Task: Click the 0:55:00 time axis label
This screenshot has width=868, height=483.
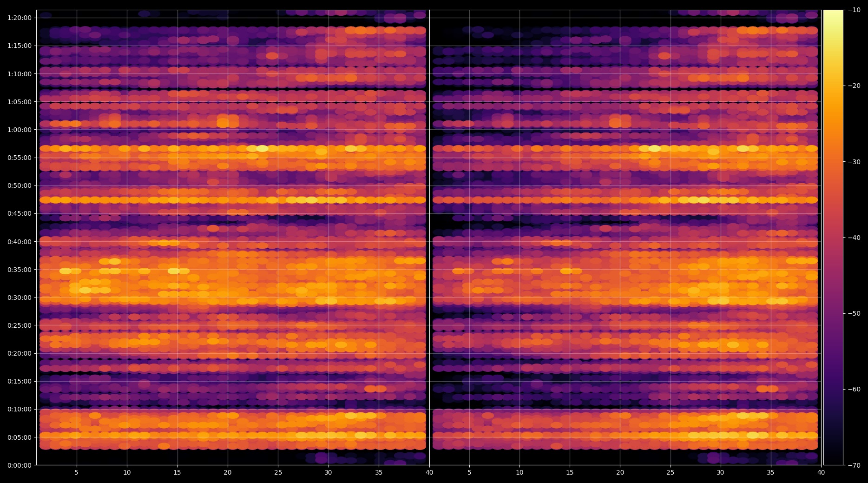Action: [20, 158]
